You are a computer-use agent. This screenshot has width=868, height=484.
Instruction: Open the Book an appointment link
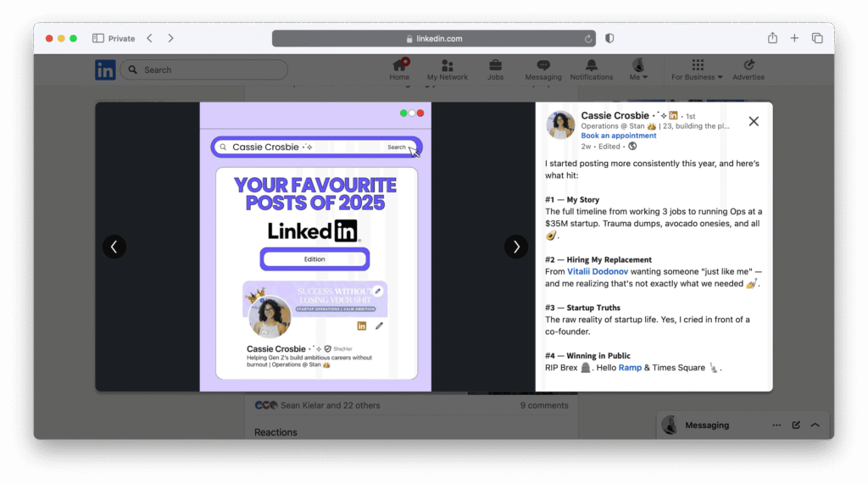pos(619,136)
